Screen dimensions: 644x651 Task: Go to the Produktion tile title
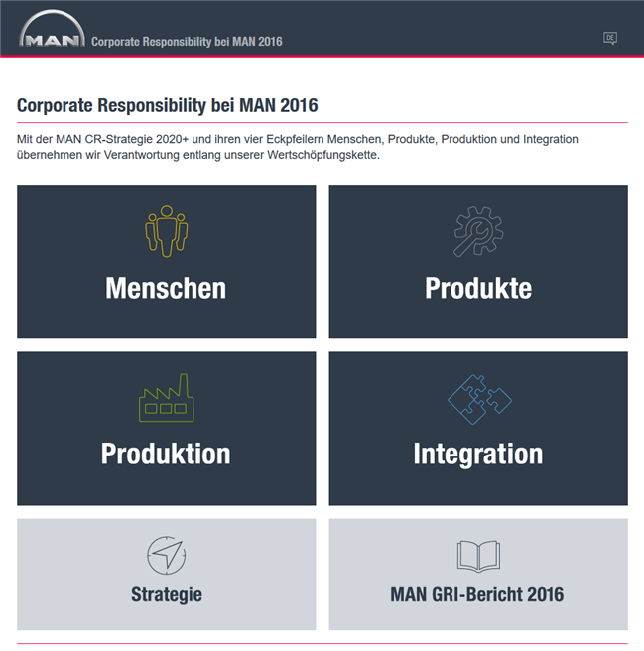click(166, 454)
